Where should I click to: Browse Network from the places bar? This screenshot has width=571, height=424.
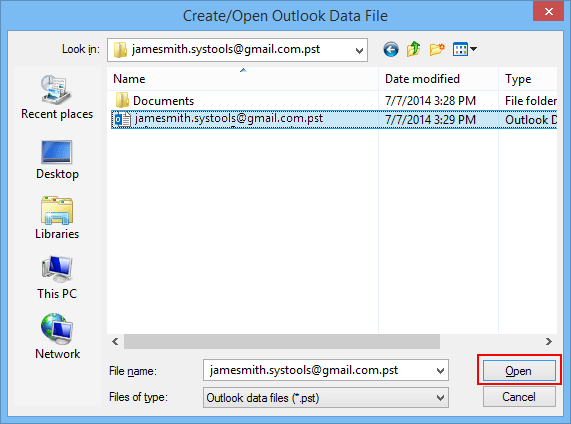tap(57, 337)
